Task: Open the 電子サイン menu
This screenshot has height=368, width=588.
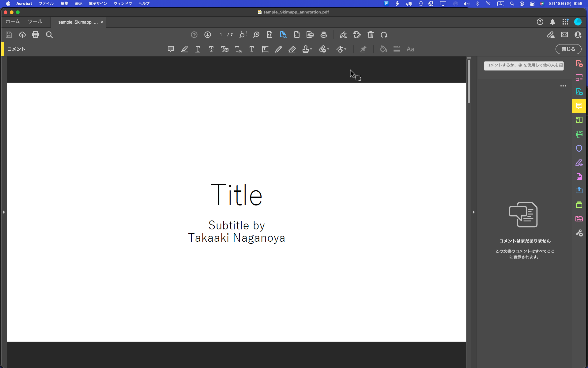Action: coord(98,3)
